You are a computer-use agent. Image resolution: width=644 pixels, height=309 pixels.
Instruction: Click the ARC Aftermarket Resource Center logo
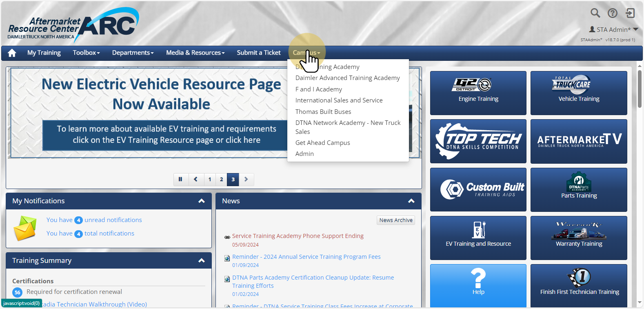tap(73, 25)
